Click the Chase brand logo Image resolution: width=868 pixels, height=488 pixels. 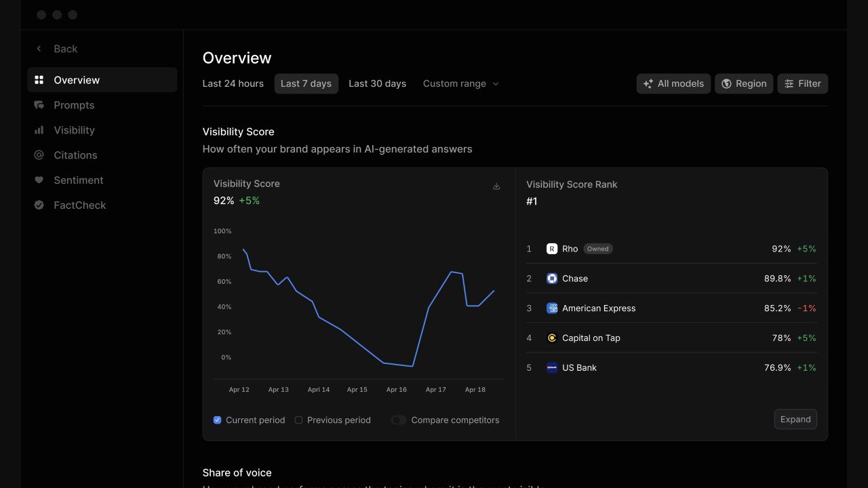tap(552, 279)
